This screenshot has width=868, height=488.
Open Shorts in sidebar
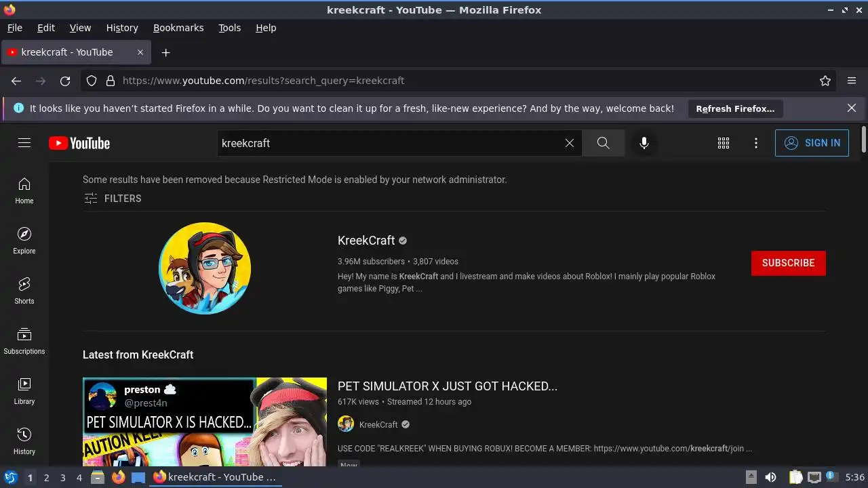pyautogui.click(x=24, y=291)
